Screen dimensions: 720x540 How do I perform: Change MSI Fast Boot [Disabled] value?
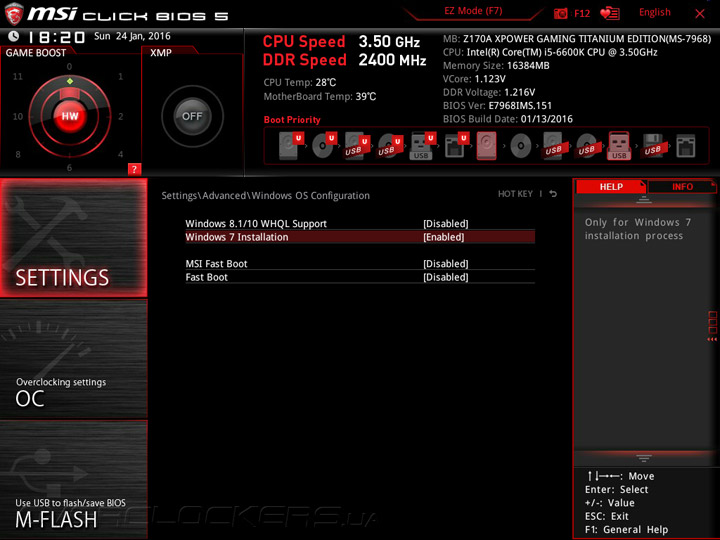point(445,264)
